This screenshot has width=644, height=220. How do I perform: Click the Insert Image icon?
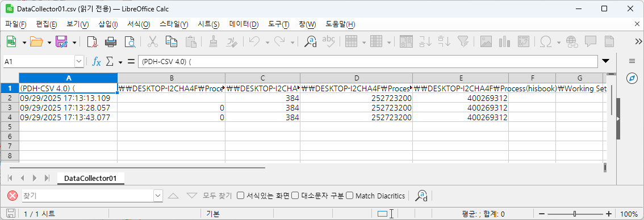[486, 41]
